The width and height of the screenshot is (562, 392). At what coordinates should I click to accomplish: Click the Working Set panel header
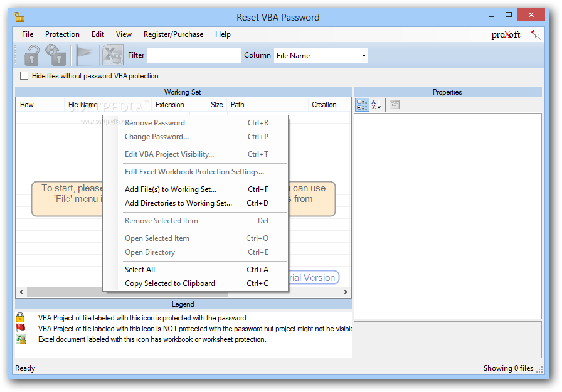(183, 92)
